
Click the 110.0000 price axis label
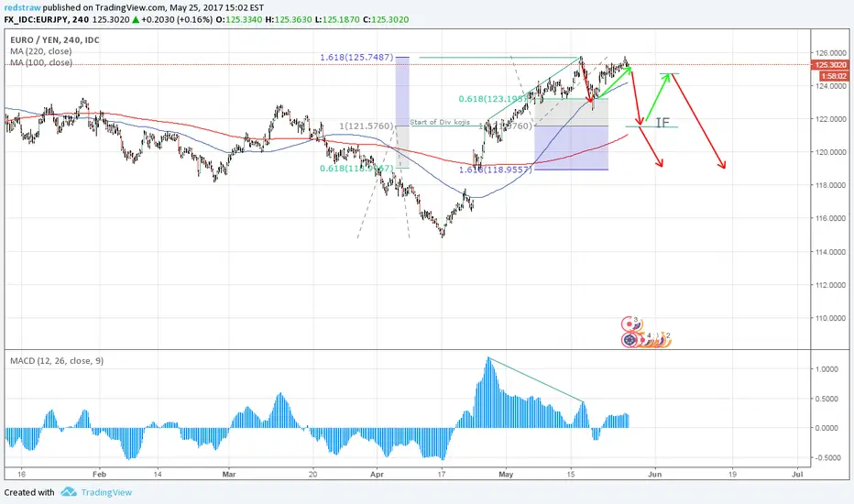pyautogui.click(x=830, y=318)
